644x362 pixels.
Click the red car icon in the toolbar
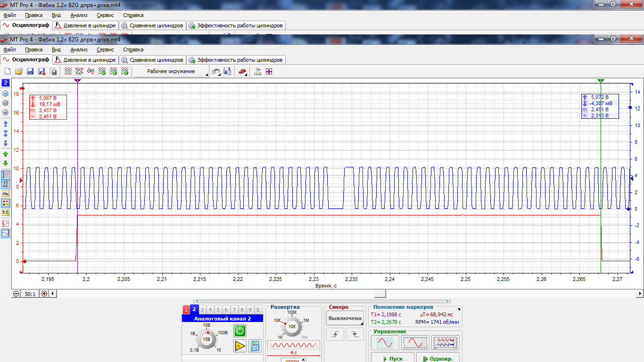[x=242, y=72]
